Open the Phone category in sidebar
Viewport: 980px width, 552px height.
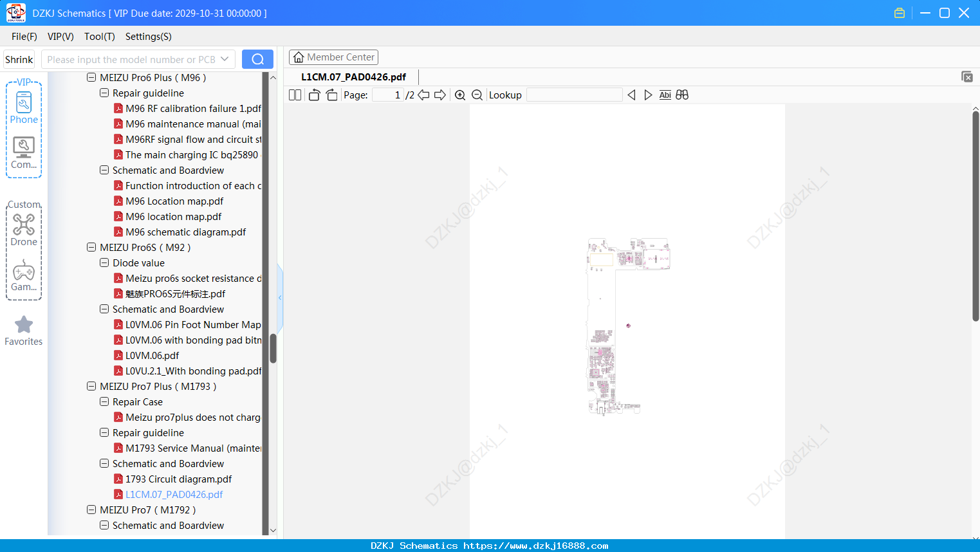pos(24,108)
